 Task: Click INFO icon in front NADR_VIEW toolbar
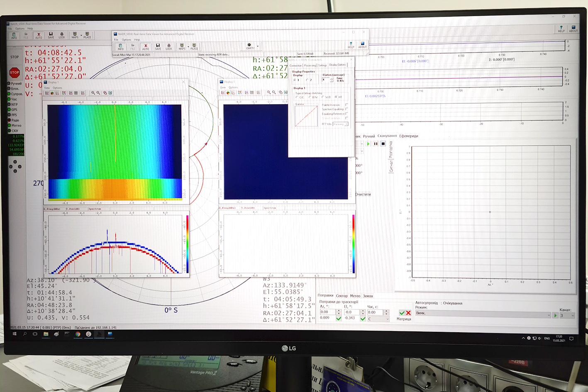coord(120,46)
